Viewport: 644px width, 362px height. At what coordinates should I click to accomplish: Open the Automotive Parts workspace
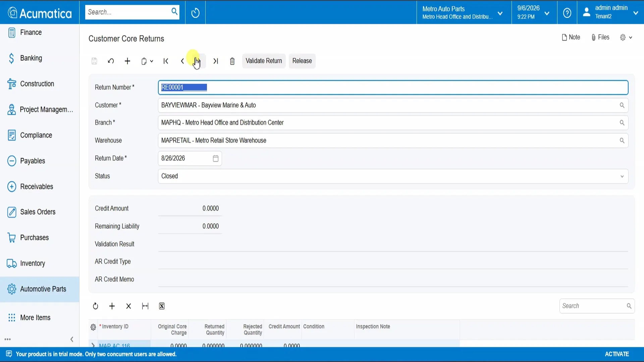click(x=40, y=289)
